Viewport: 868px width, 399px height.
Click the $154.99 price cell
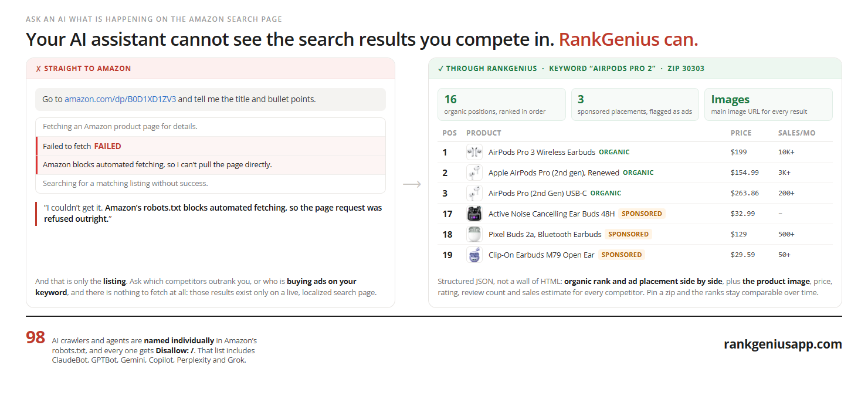click(x=744, y=173)
